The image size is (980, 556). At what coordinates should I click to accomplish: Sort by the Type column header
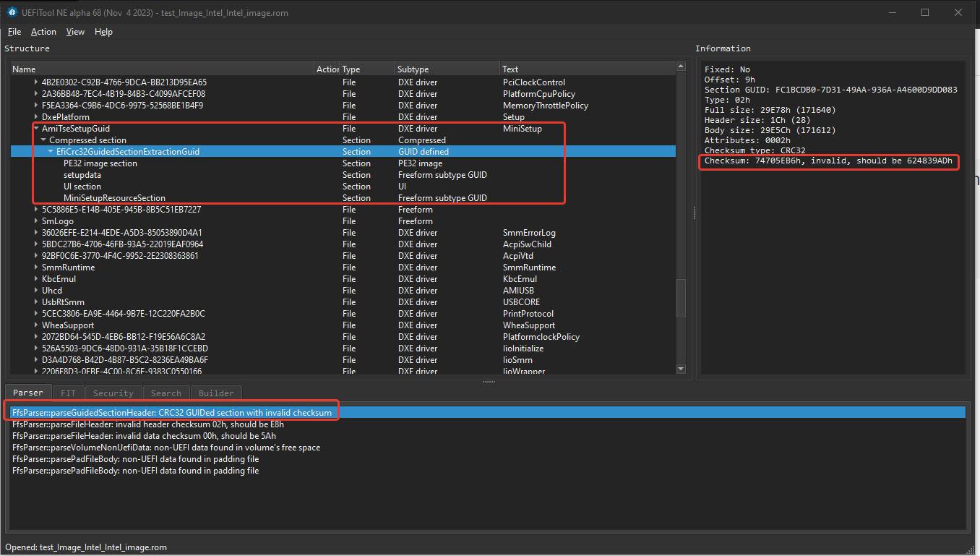(x=367, y=69)
